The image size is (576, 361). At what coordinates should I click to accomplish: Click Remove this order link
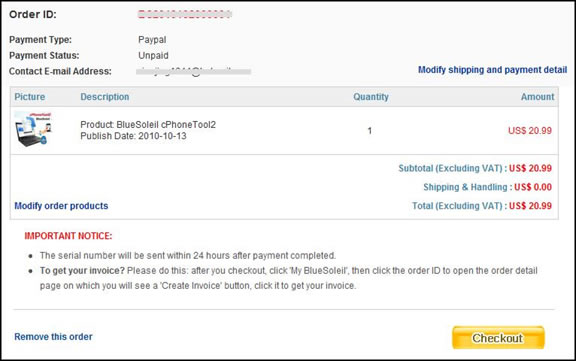click(53, 336)
